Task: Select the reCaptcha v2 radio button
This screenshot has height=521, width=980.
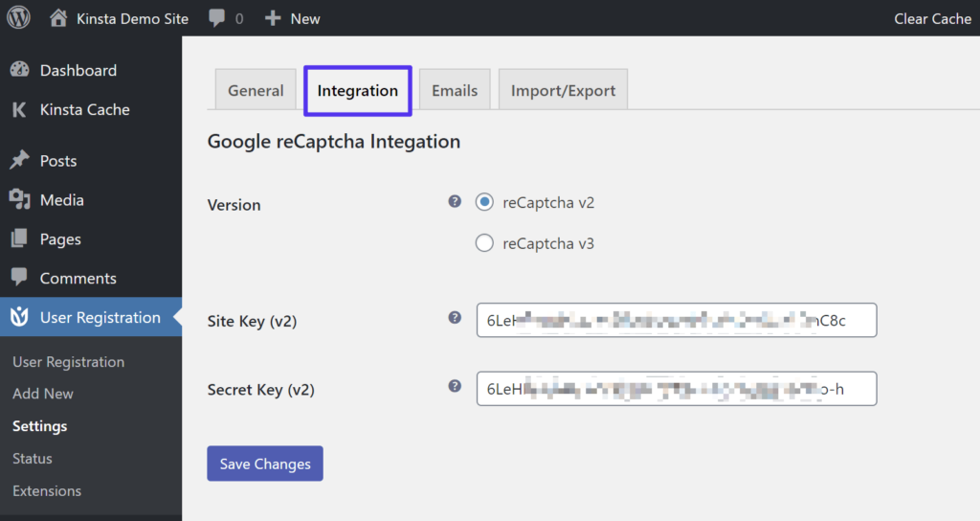Action: coord(484,202)
